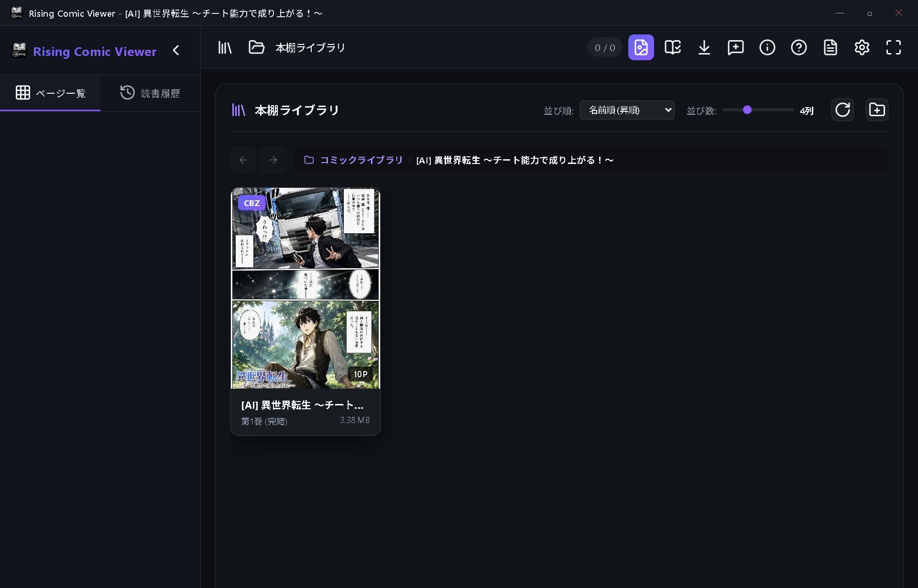Go back with the left arrow navigation button

243,160
